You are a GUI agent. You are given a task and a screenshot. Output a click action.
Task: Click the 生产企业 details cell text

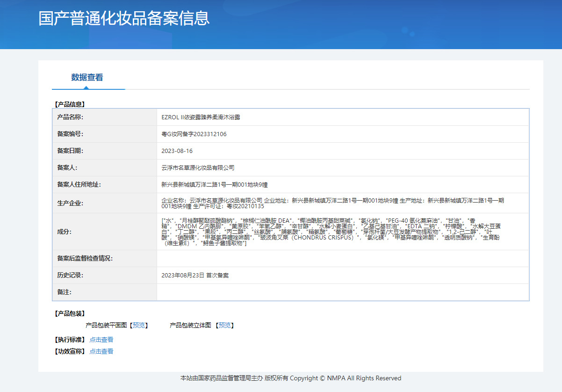click(332, 203)
